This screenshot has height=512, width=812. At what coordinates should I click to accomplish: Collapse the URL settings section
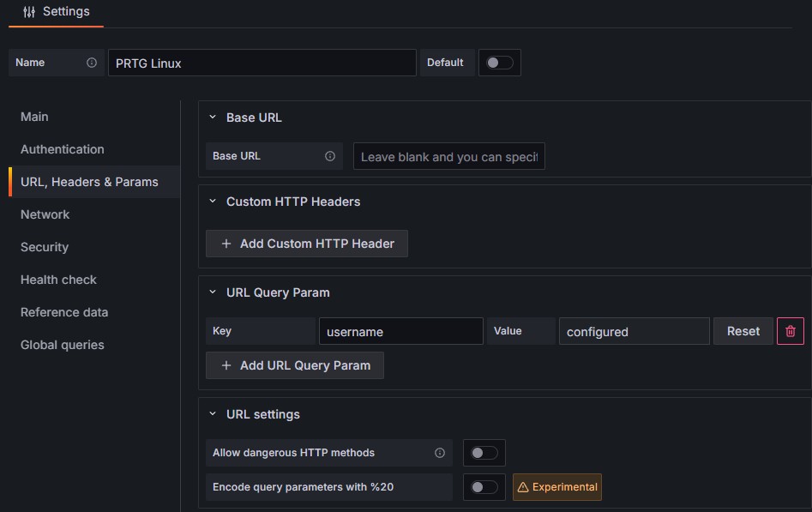[213, 414]
